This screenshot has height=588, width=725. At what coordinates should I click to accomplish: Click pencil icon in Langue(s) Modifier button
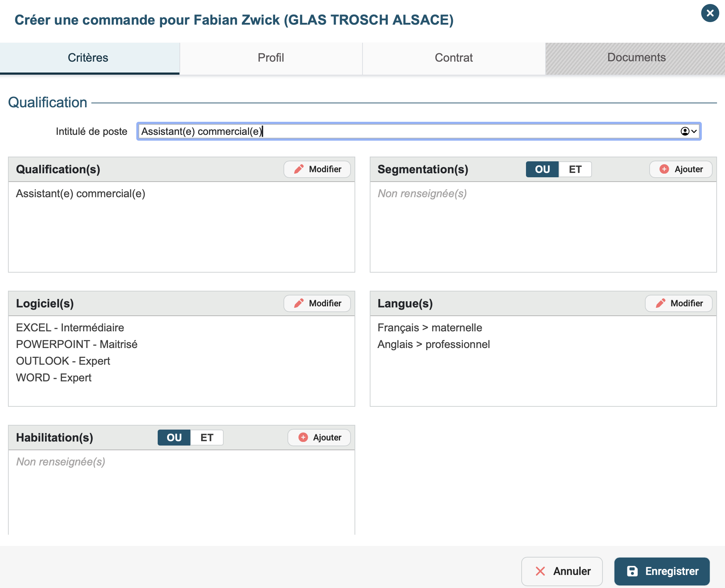(660, 303)
